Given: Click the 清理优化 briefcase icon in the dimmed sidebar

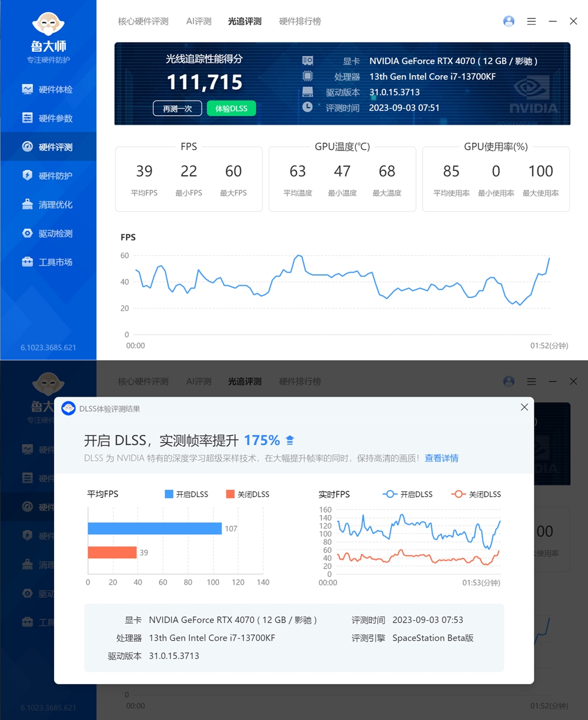Looking at the screenshot, I should coord(28,565).
